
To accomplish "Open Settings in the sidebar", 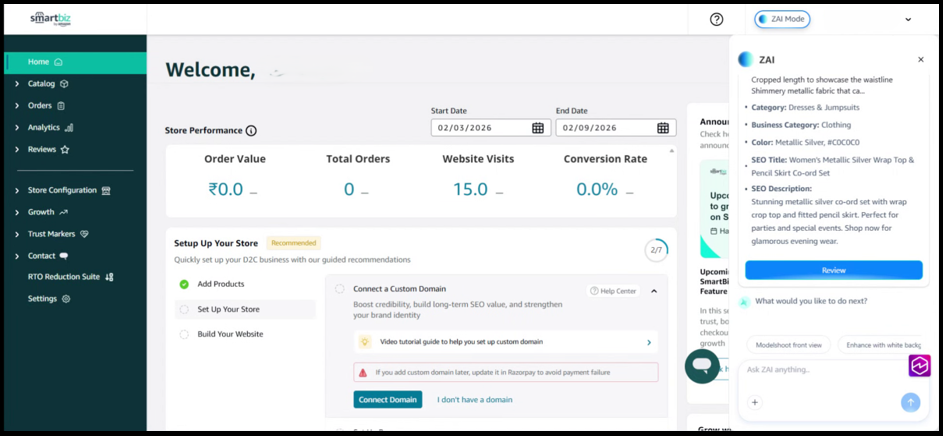I will (x=42, y=299).
